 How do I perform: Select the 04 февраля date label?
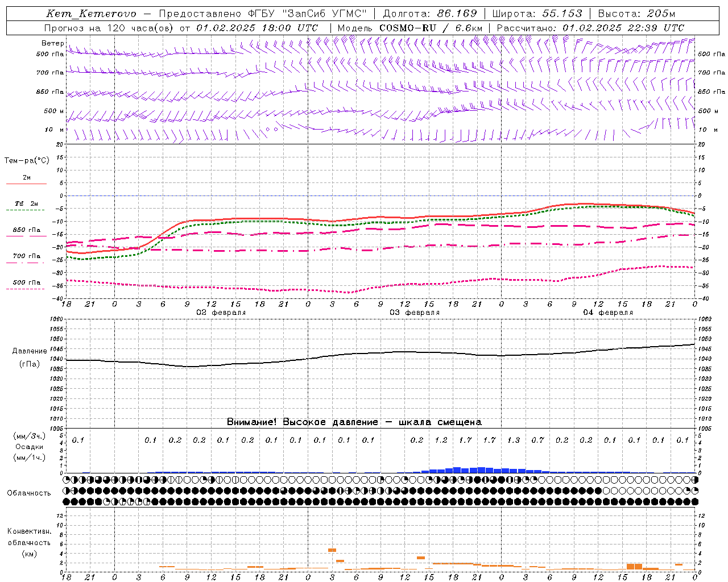tap(608, 313)
